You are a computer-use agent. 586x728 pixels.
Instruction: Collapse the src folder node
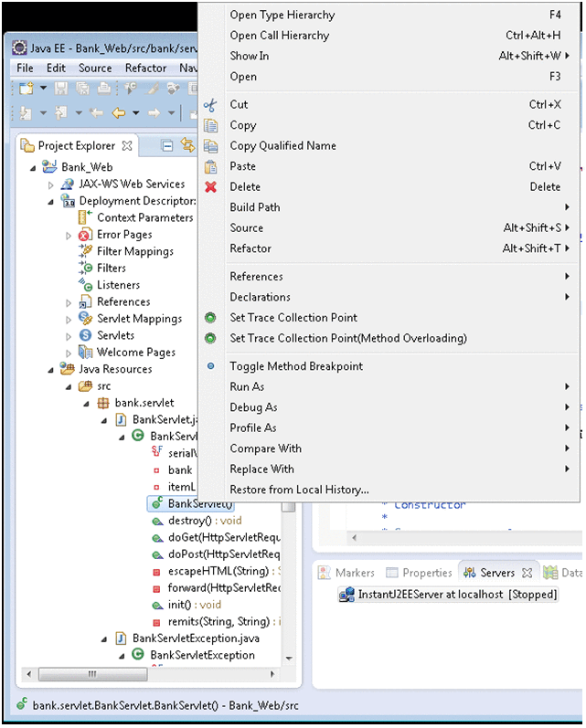tap(69, 386)
